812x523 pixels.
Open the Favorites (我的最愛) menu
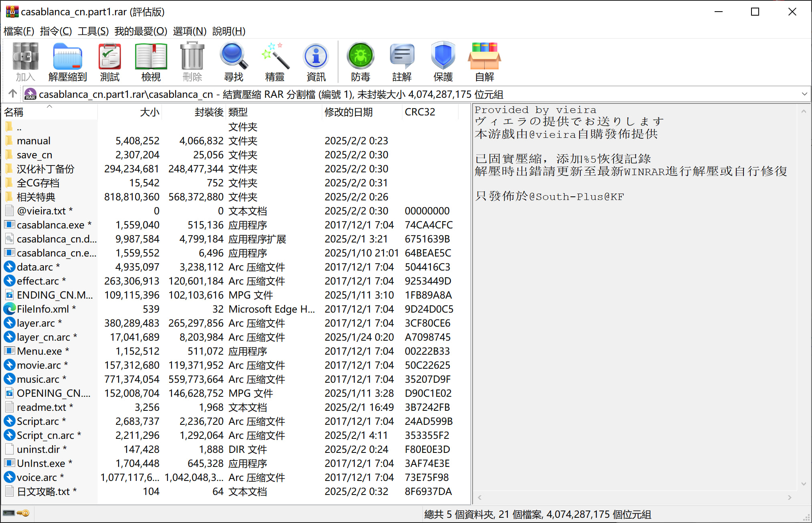pyautogui.click(x=140, y=31)
